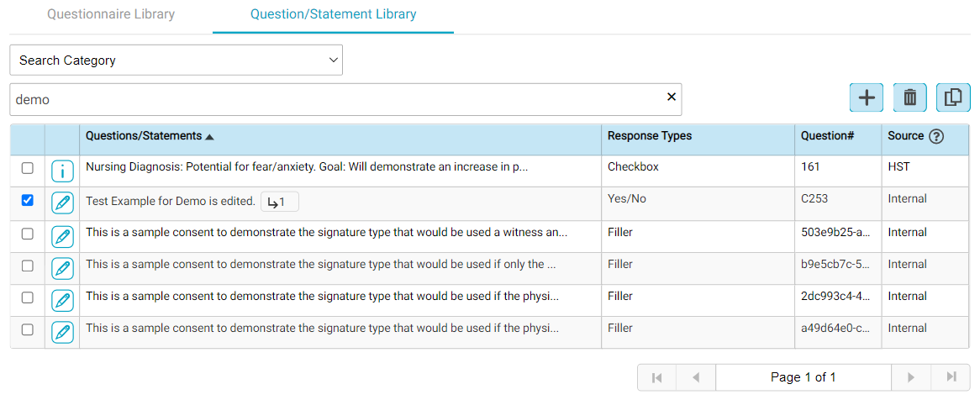
Task: Select checkbox for question b9e5cb7c row
Action: point(27,266)
